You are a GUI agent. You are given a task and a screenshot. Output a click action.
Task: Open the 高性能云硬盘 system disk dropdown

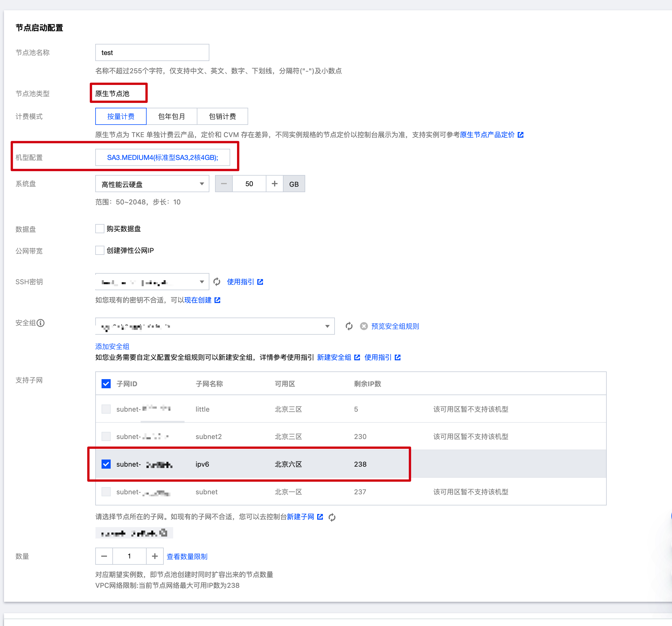click(152, 184)
